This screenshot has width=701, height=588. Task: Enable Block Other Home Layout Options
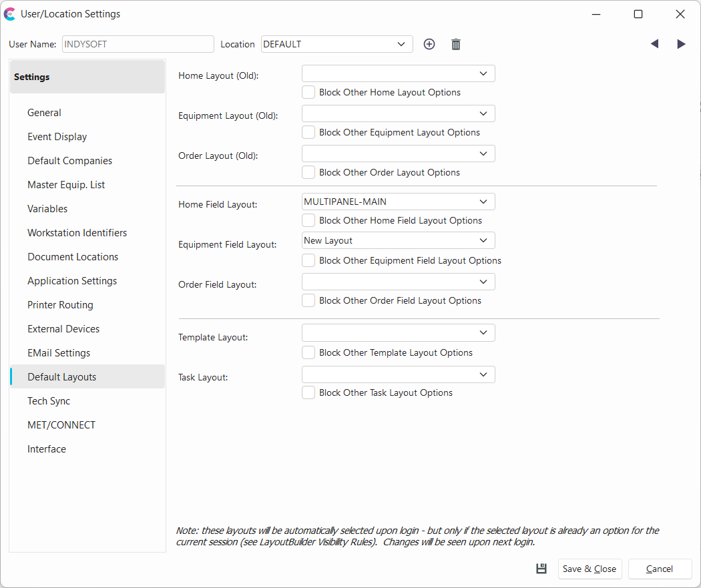[x=308, y=92]
